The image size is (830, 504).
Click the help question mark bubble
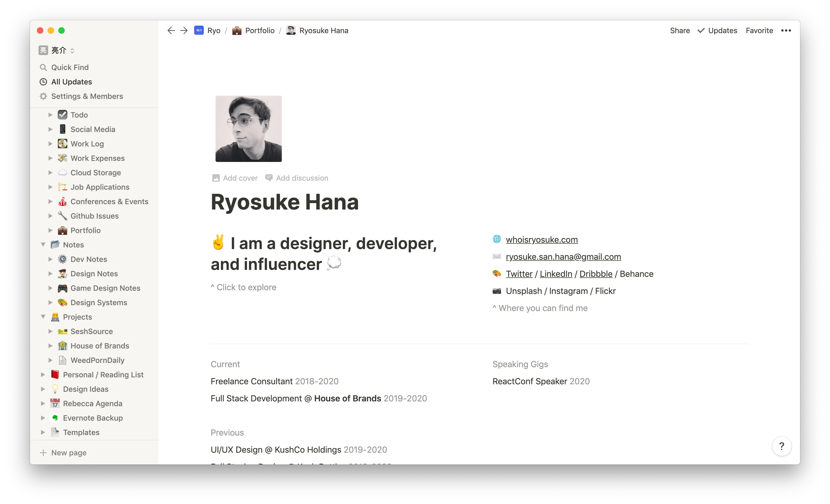pos(782,446)
